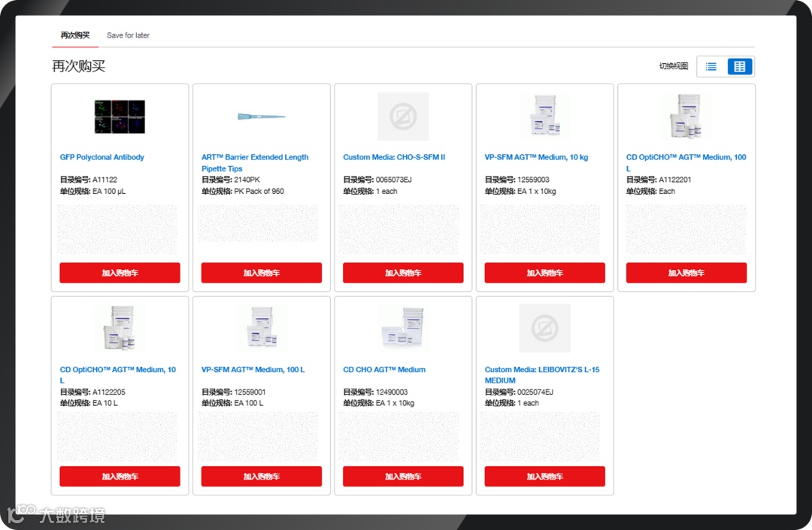Click CD CHO AGT Medium product image

[403, 328]
